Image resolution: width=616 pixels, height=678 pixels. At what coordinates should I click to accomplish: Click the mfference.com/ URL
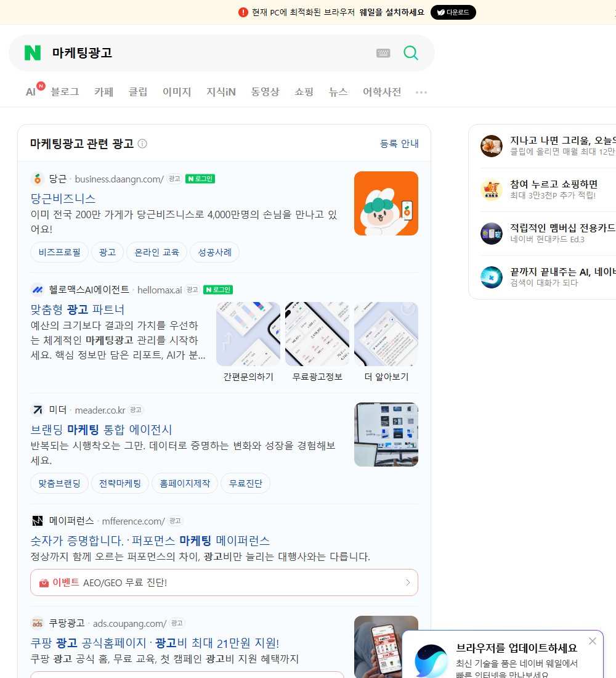point(133,521)
